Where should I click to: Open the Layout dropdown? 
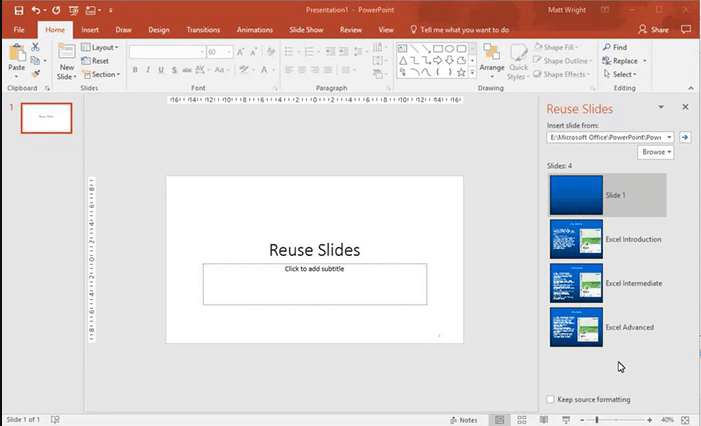[101, 47]
